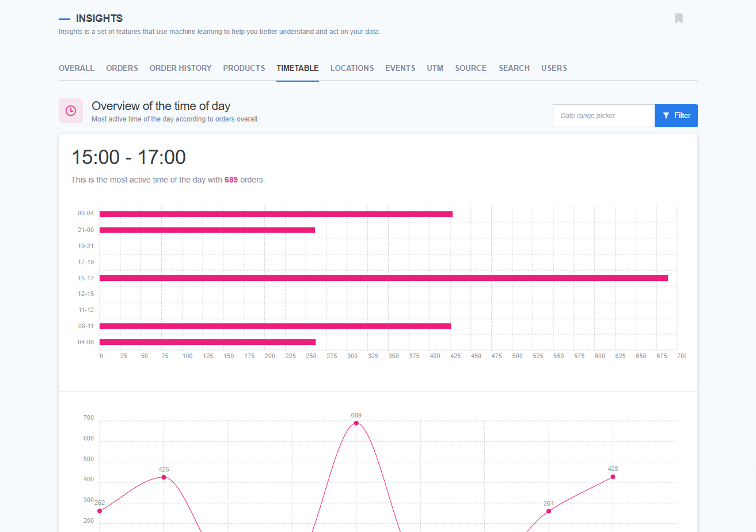The width and height of the screenshot is (756, 532).
Task: Click the 15-17 bar in chart
Action: 383,278
